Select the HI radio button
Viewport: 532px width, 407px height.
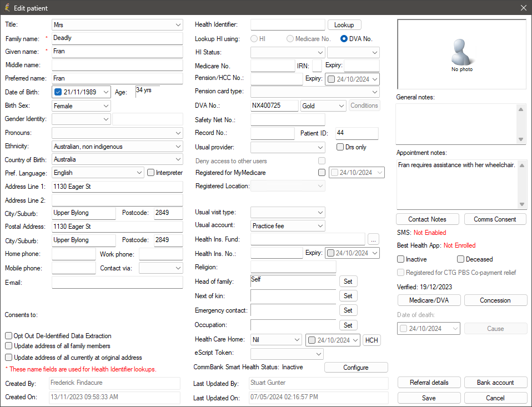point(254,39)
